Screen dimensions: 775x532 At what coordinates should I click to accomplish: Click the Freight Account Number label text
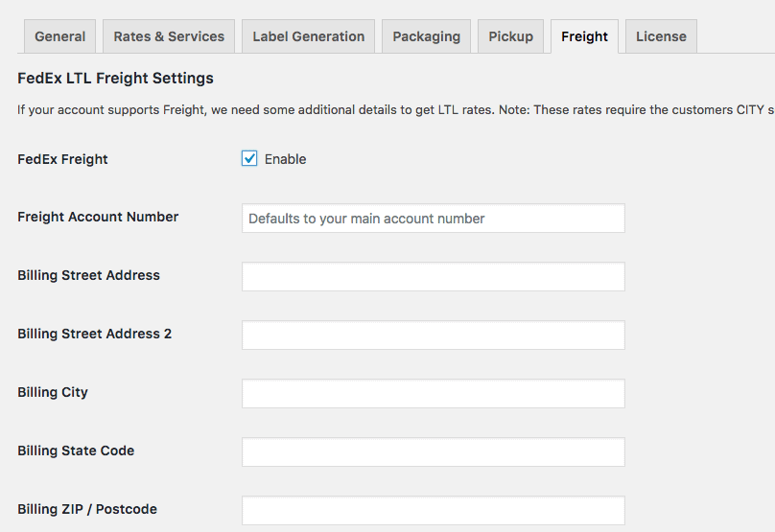click(x=98, y=217)
